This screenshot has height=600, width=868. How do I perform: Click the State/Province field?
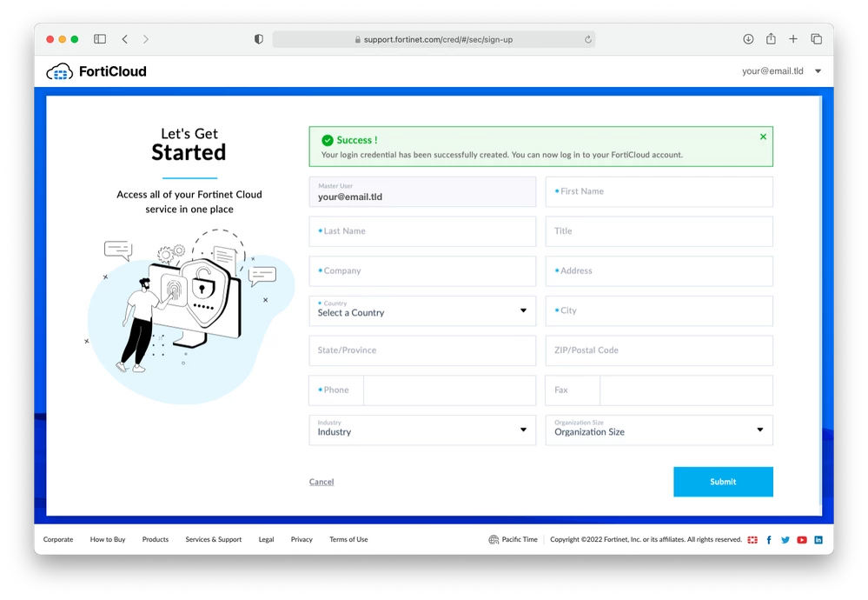(422, 350)
